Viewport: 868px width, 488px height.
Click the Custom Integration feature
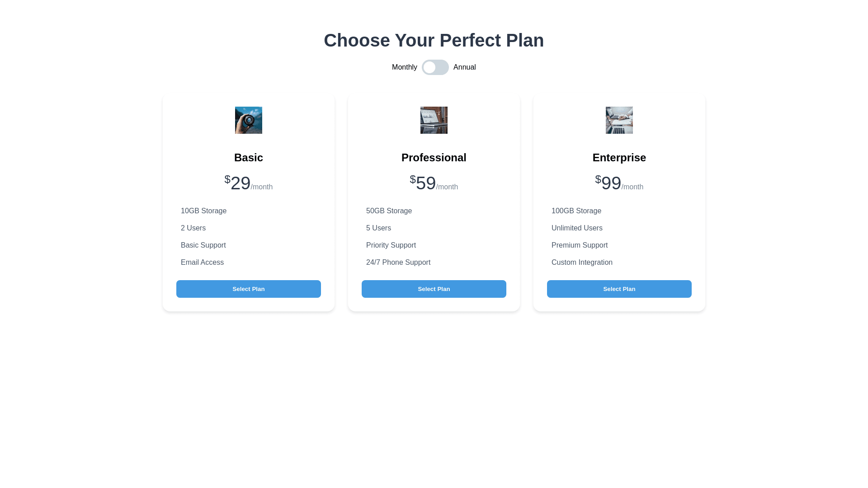[x=582, y=263]
